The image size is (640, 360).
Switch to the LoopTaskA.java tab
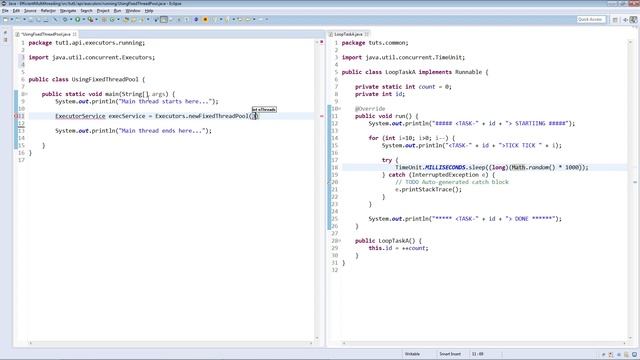click(348, 34)
